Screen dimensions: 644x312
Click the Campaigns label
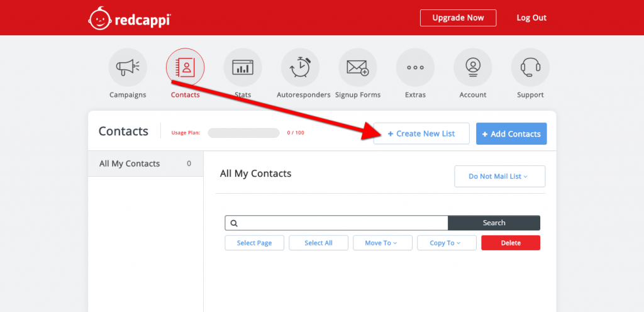coord(128,95)
